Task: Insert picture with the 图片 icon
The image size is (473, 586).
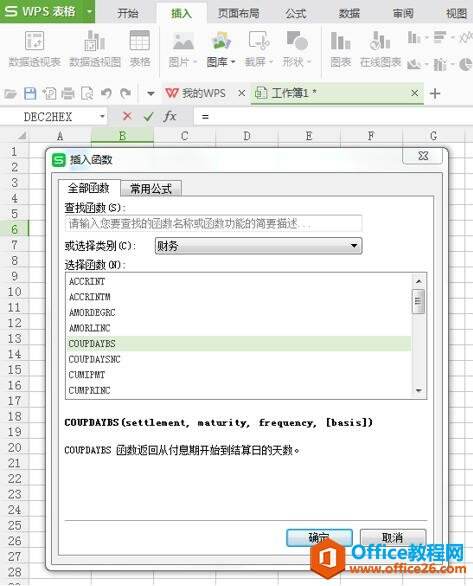Action: [x=183, y=41]
